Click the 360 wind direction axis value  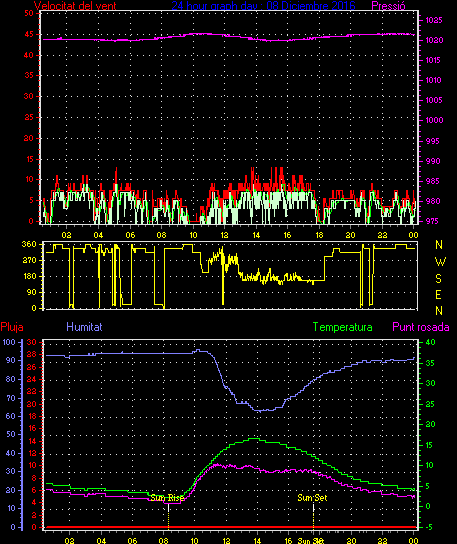[29, 244]
